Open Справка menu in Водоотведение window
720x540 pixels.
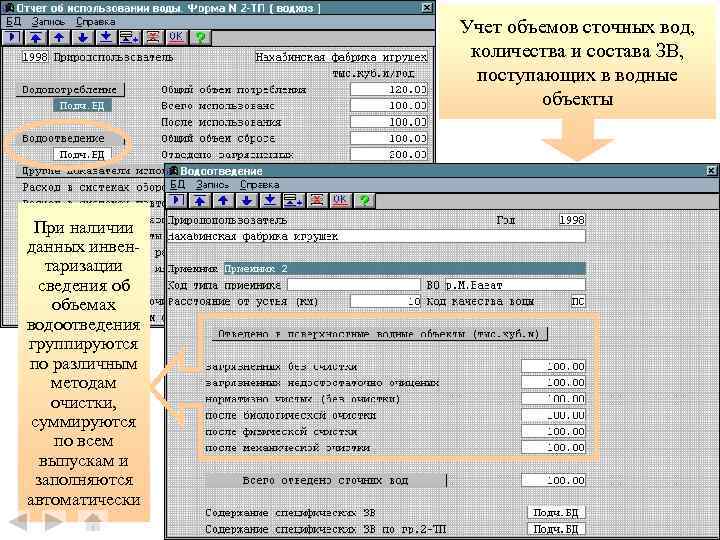259,185
